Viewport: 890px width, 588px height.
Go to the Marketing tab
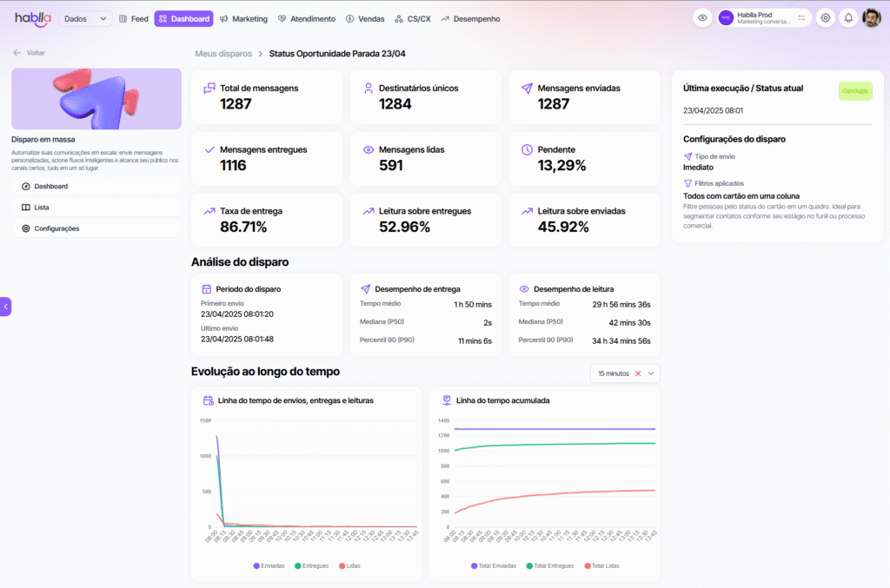point(243,18)
